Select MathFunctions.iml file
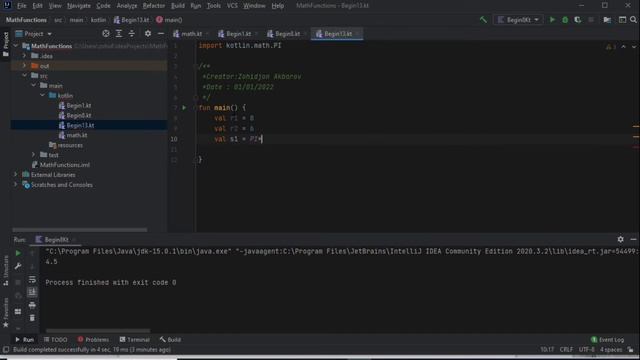This screenshot has height=360, width=640. (x=64, y=165)
